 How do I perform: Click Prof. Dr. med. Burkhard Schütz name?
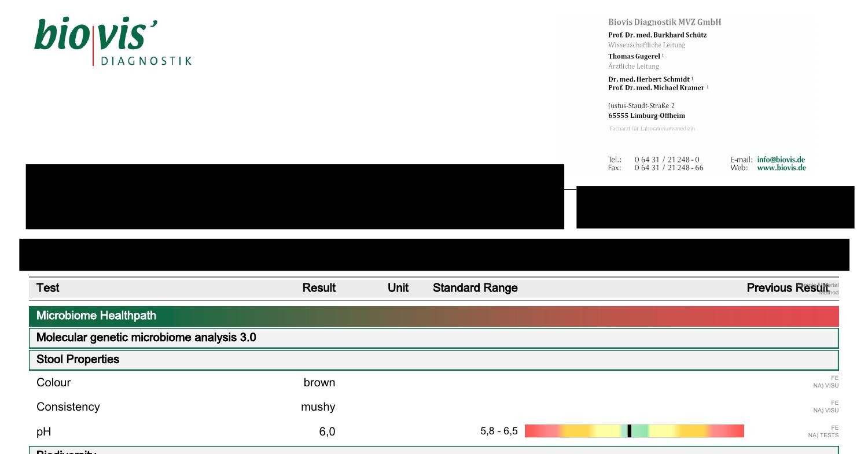(x=656, y=34)
